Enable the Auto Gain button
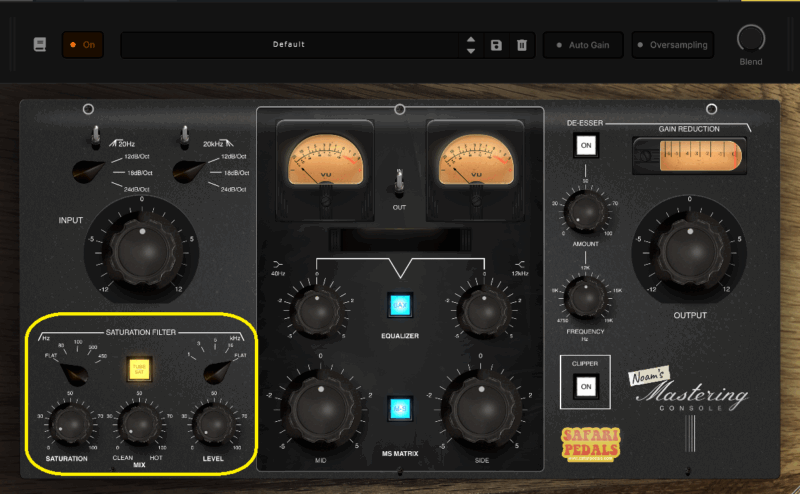The height and width of the screenshot is (494, 800). coord(584,45)
